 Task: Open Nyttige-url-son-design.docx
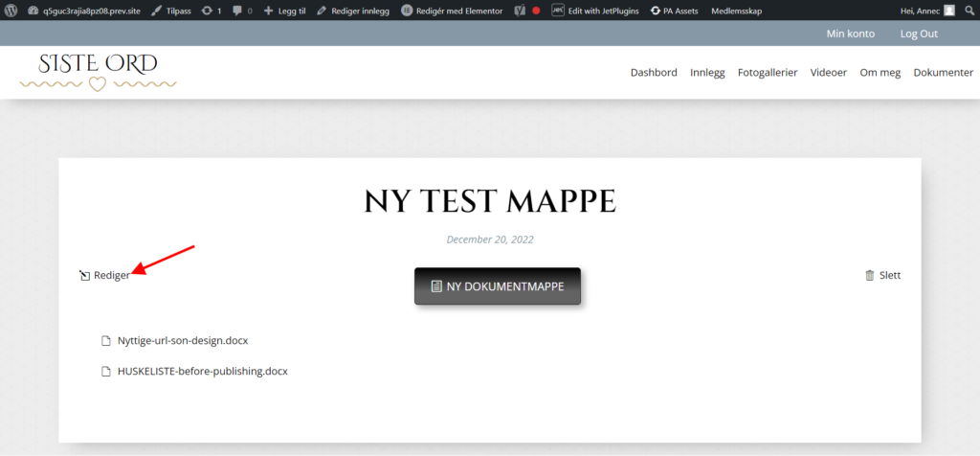(183, 341)
